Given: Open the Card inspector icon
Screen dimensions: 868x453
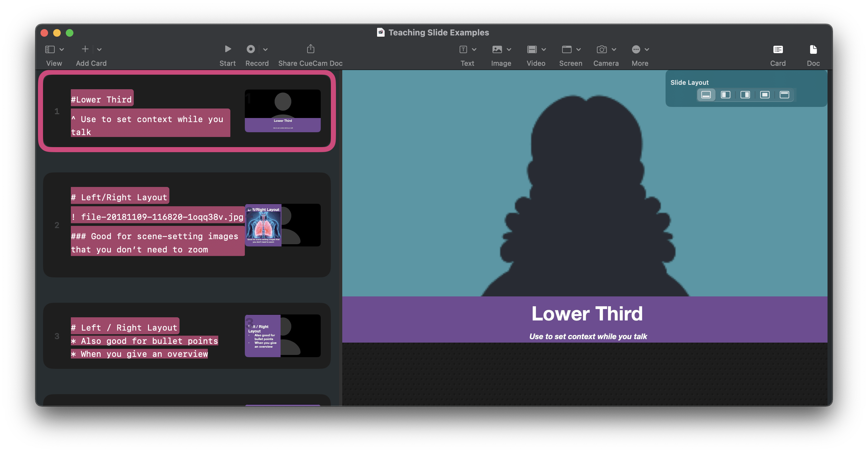Looking at the screenshot, I should [x=778, y=50].
